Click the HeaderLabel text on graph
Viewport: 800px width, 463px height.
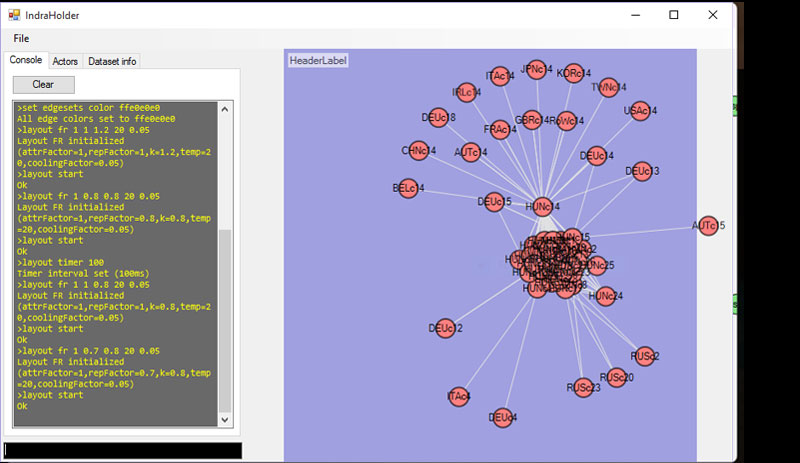pos(318,61)
